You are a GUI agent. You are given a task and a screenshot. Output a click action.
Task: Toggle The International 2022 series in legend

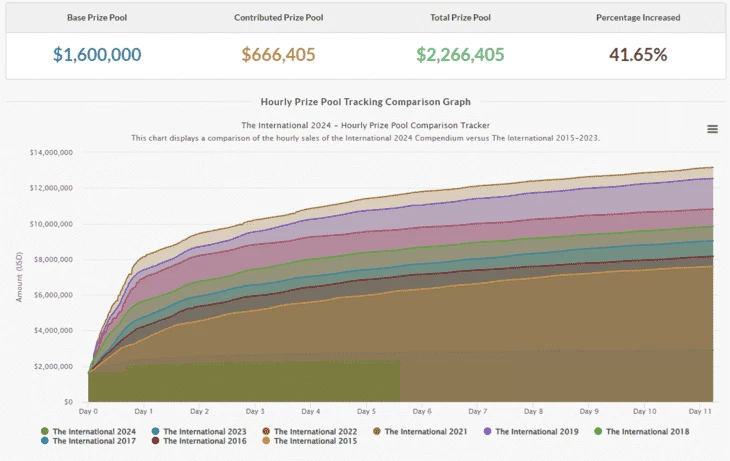310,431
